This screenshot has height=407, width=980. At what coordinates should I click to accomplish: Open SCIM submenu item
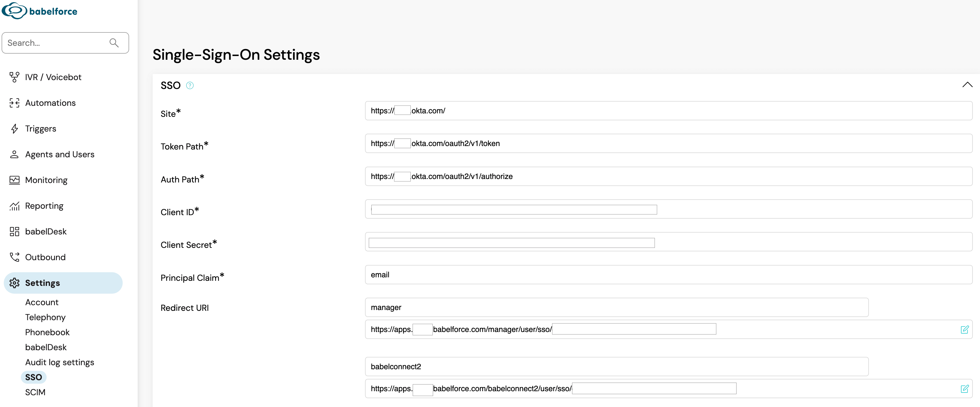pos(35,392)
